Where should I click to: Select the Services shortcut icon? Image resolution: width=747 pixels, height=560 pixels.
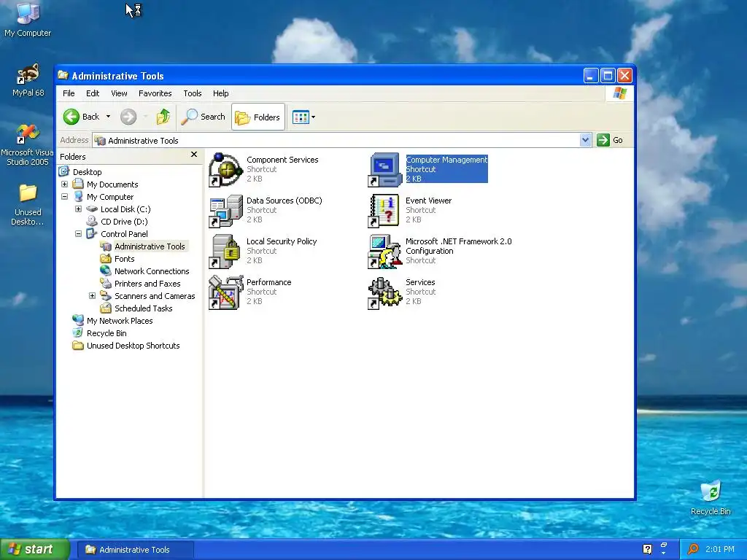pyautogui.click(x=385, y=292)
